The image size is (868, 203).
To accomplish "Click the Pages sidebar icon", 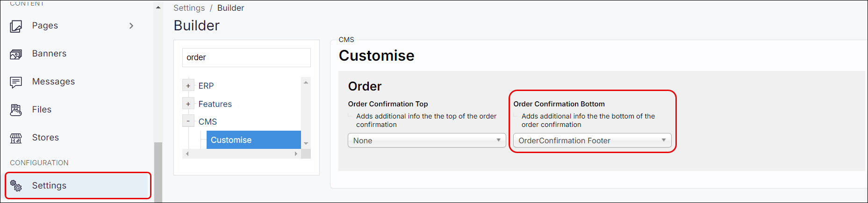I will tap(16, 26).
